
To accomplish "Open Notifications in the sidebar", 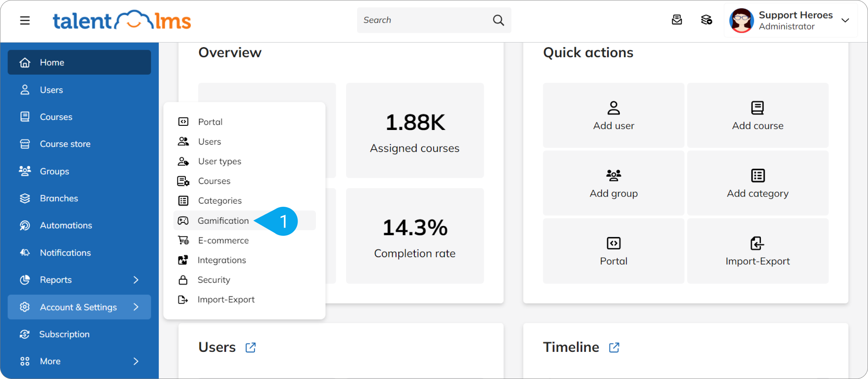I will tap(79, 252).
